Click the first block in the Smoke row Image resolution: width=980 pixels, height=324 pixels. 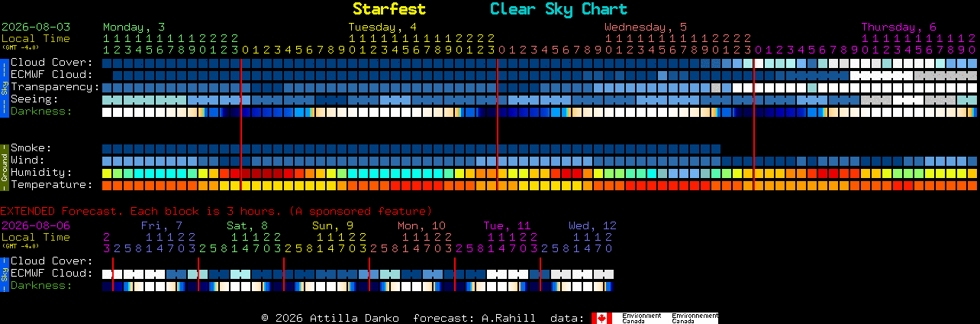tap(107, 148)
